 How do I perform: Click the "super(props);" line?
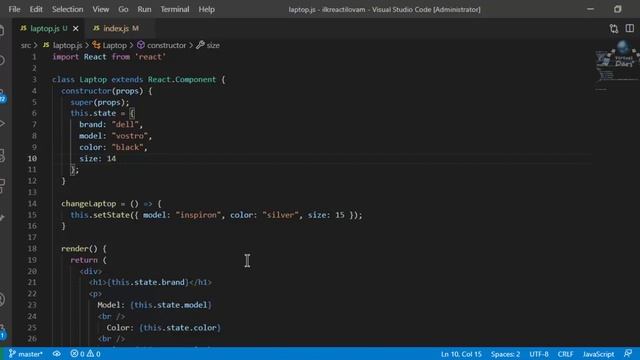click(100, 102)
